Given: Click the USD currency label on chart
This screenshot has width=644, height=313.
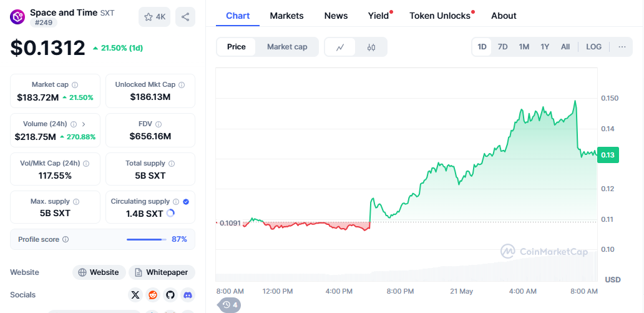Looking at the screenshot, I should pos(613,280).
